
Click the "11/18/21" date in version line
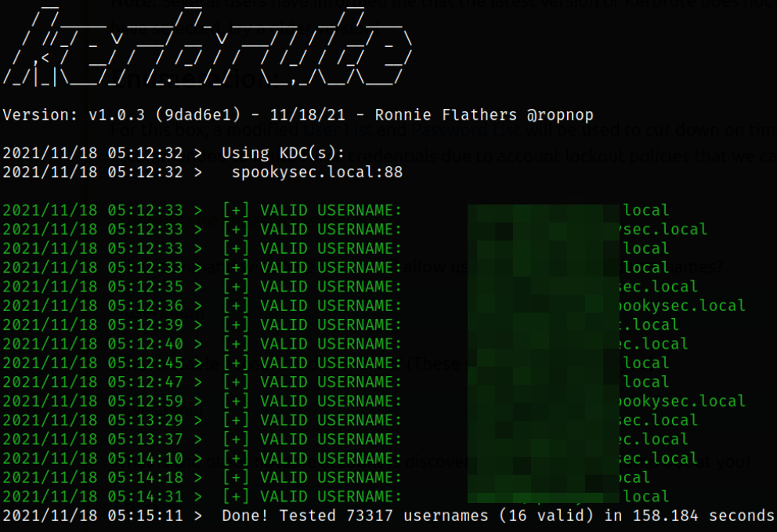(307, 115)
